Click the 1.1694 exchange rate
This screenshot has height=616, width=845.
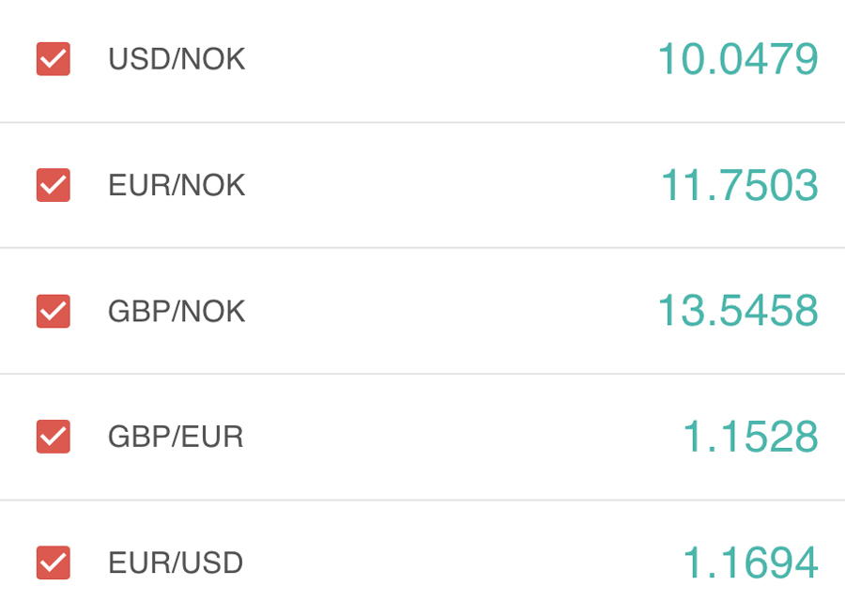[749, 562]
